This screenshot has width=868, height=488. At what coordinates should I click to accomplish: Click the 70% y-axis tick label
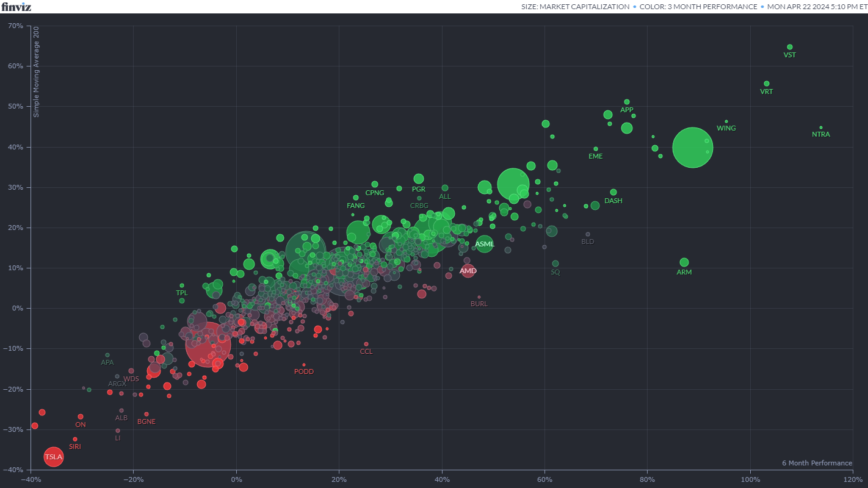point(16,26)
